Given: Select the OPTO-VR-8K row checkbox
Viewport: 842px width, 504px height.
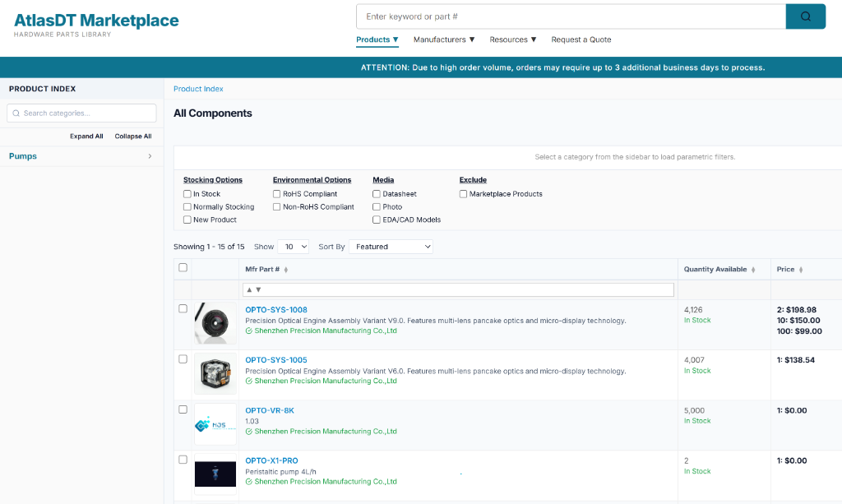Looking at the screenshot, I should (x=183, y=409).
